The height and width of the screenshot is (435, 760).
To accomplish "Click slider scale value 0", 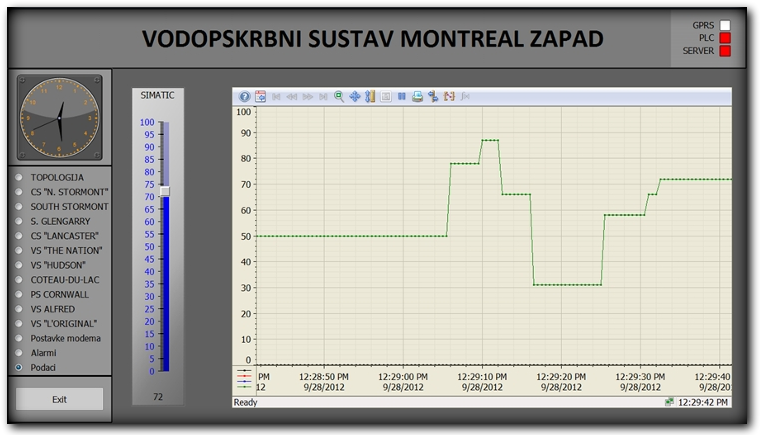I will point(152,371).
